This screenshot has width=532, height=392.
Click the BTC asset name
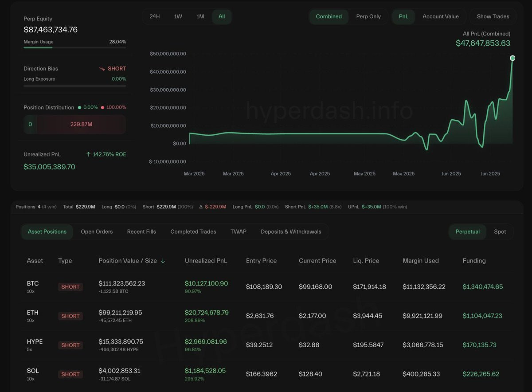coord(33,283)
